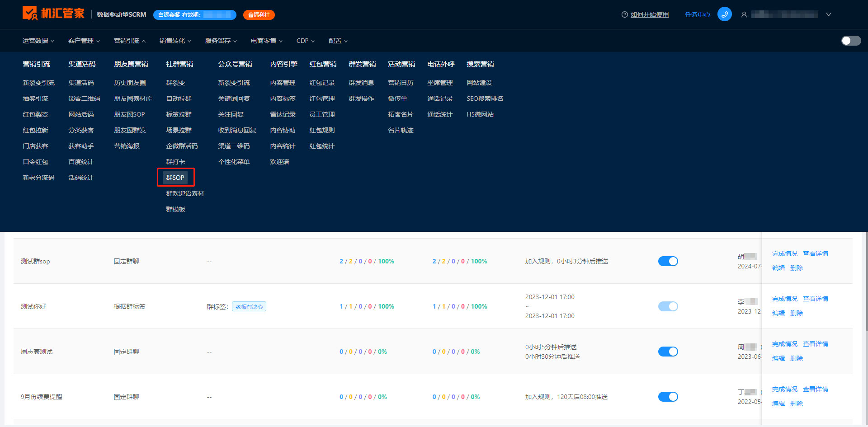Click the 老板有决心 group tag
Viewport: 868px width, 427px height.
249,306
